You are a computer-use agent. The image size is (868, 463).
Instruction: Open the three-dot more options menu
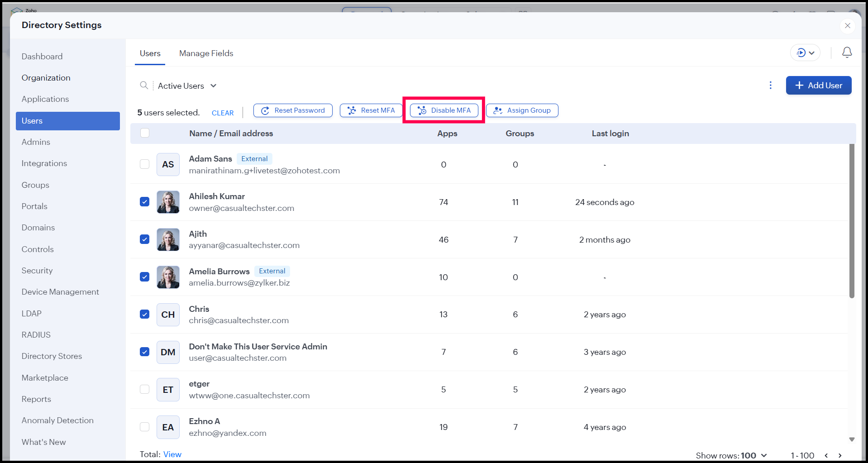(x=770, y=86)
